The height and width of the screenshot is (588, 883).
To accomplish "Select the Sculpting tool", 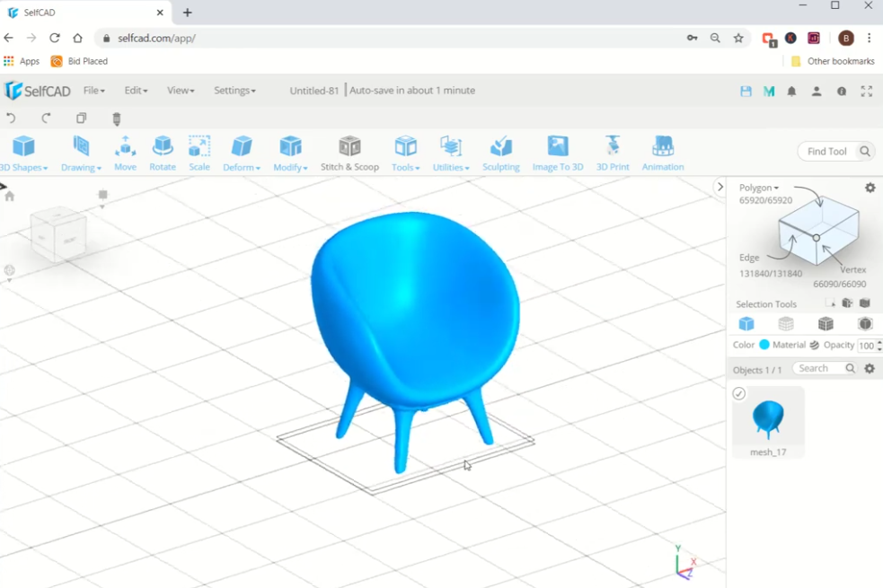I will pyautogui.click(x=500, y=153).
